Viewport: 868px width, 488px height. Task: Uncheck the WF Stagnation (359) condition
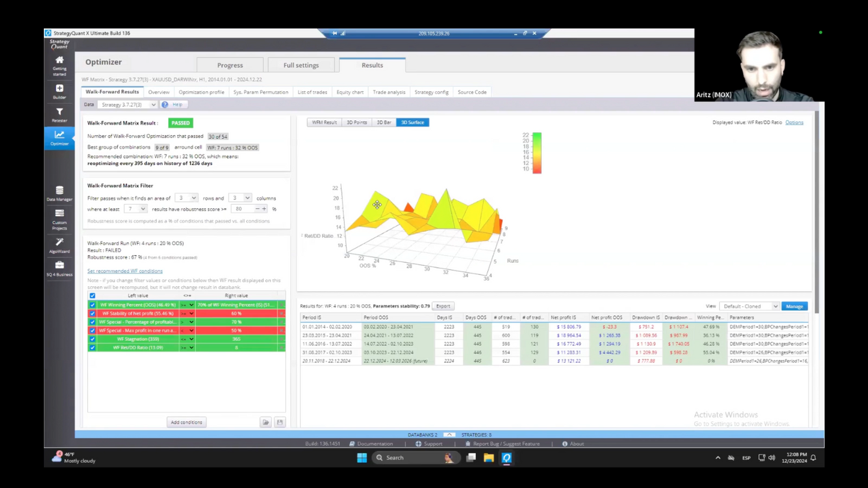click(93, 339)
